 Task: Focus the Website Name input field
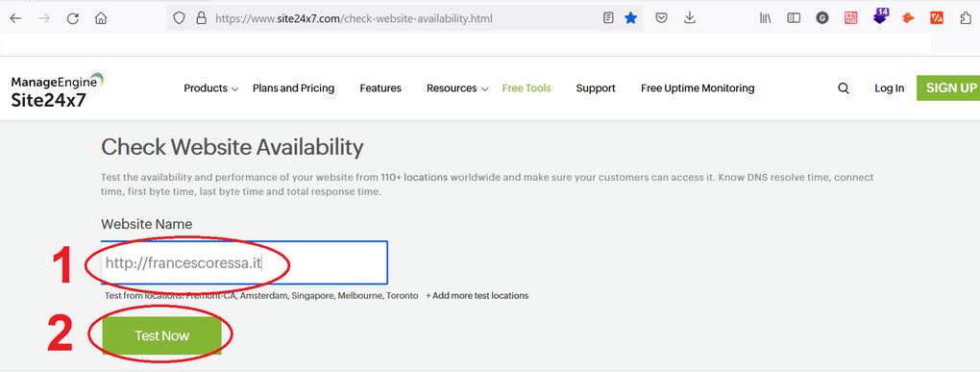[244, 262]
